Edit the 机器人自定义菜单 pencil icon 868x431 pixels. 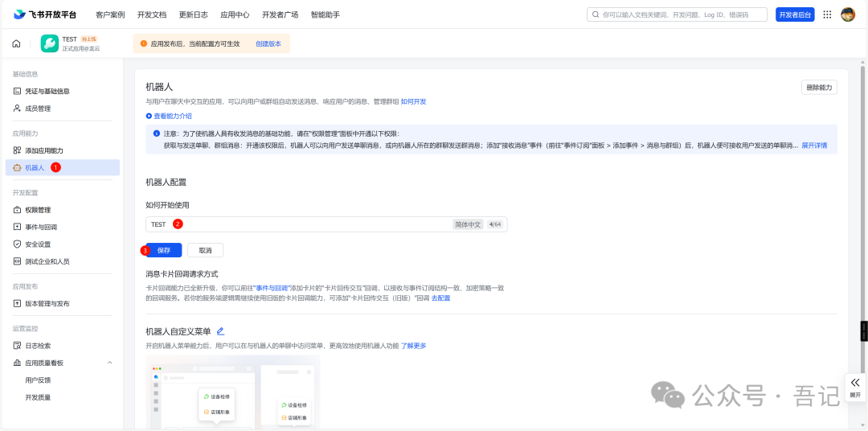coord(220,331)
